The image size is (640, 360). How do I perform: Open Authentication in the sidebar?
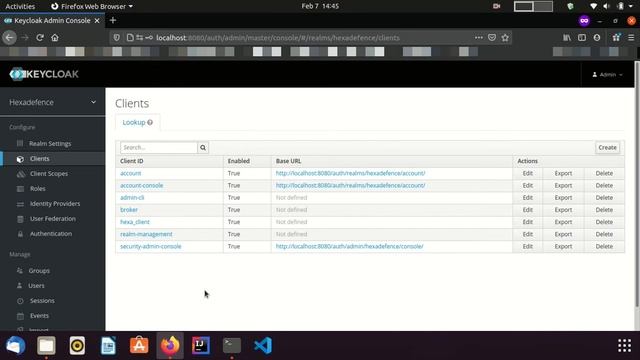tap(51, 234)
